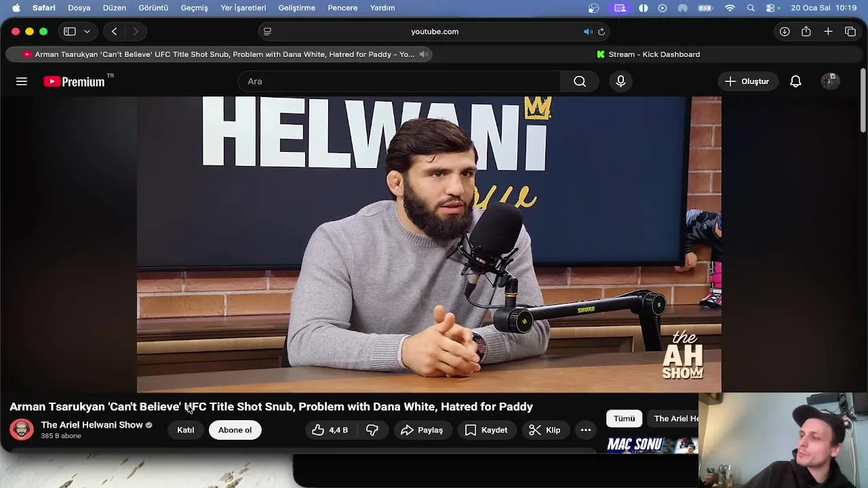Screen dimensions: 868x488
Task: Open the Geçmiş menu
Action: [x=194, y=7]
